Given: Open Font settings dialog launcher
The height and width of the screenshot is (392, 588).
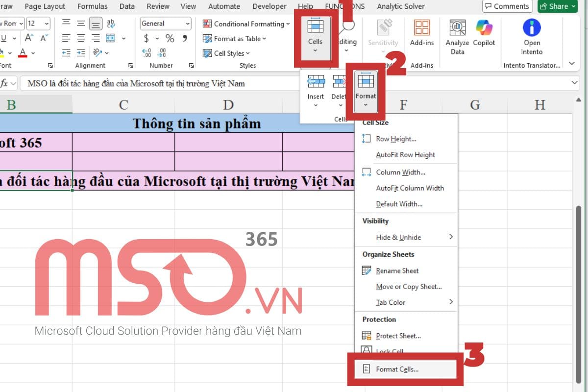Looking at the screenshot, I should pyautogui.click(x=50, y=65).
